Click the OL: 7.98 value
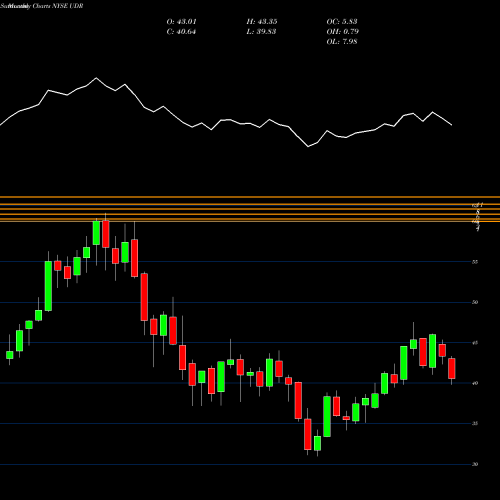Screen dimensions: 500x500 coord(342,42)
